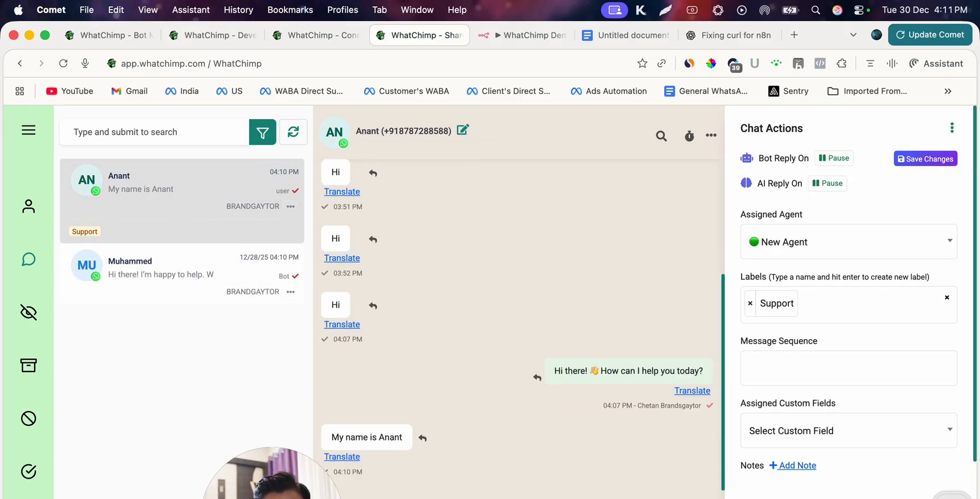The image size is (980, 499).
Task: Translate 'My name is Anant' message
Action: pyautogui.click(x=342, y=456)
